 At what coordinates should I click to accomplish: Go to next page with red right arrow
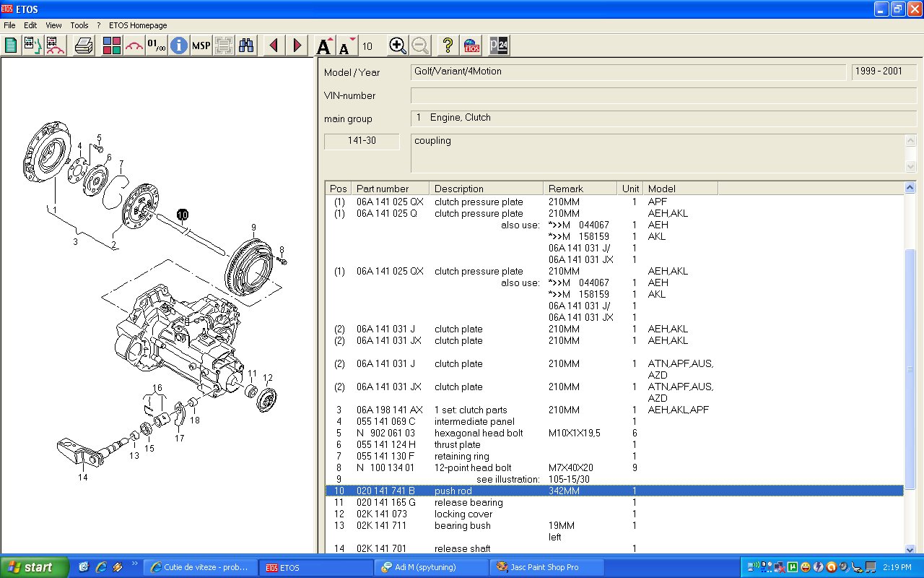click(297, 46)
